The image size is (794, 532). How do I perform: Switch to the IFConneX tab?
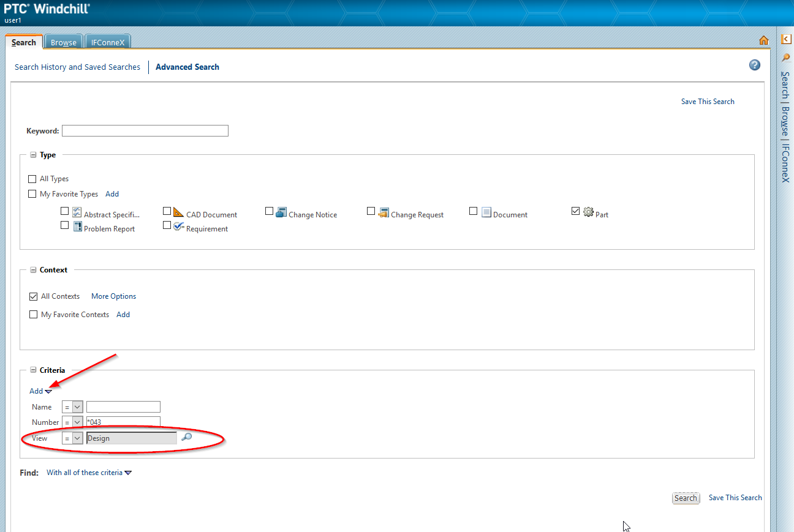coord(108,42)
